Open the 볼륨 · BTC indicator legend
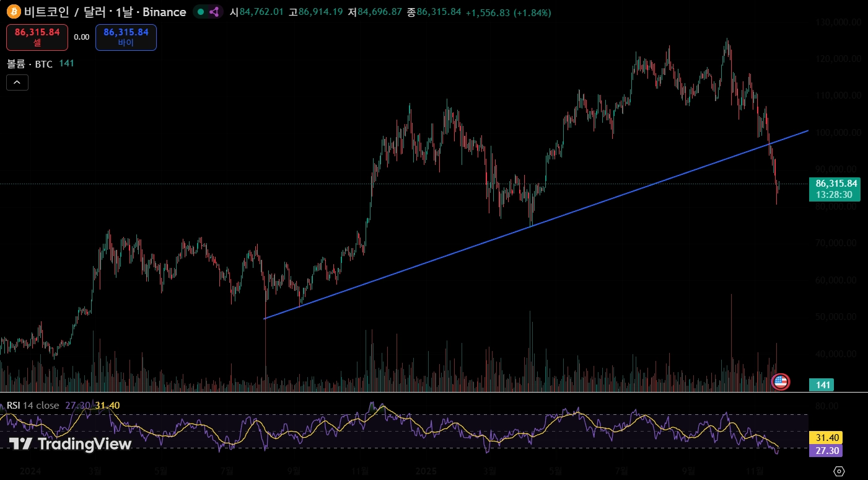 [30, 64]
